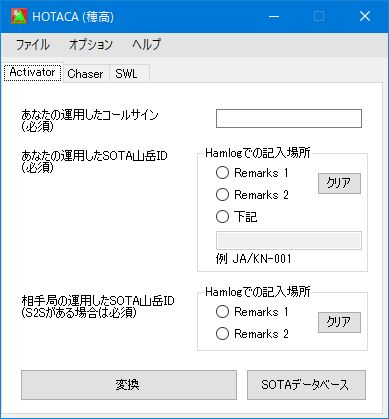Click the 例 JA/KN-001 example text
This screenshot has width=389, height=419.
coord(253,259)
